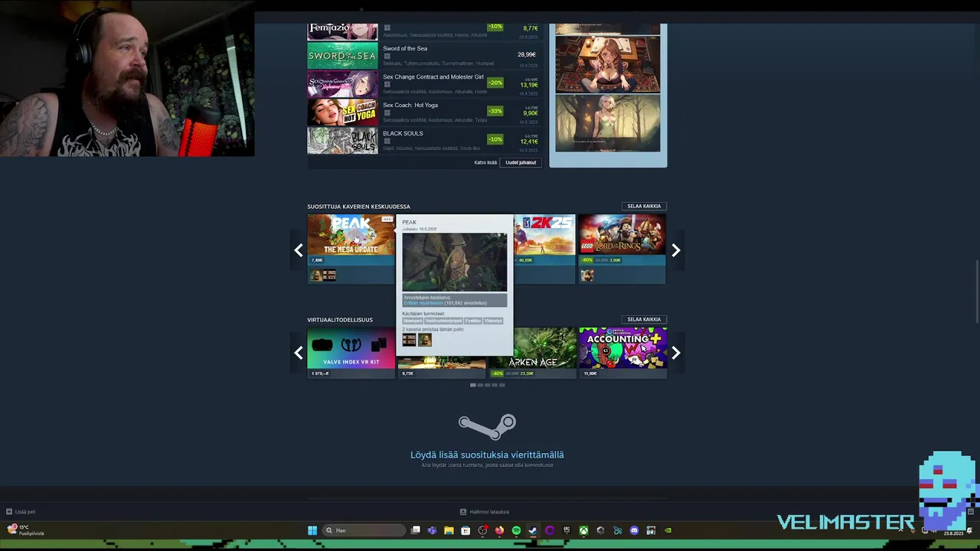Click Selaa kaikkia for Virtuaalitodellisuus
This screenshot has width=980, height=551.
[644, 319]
